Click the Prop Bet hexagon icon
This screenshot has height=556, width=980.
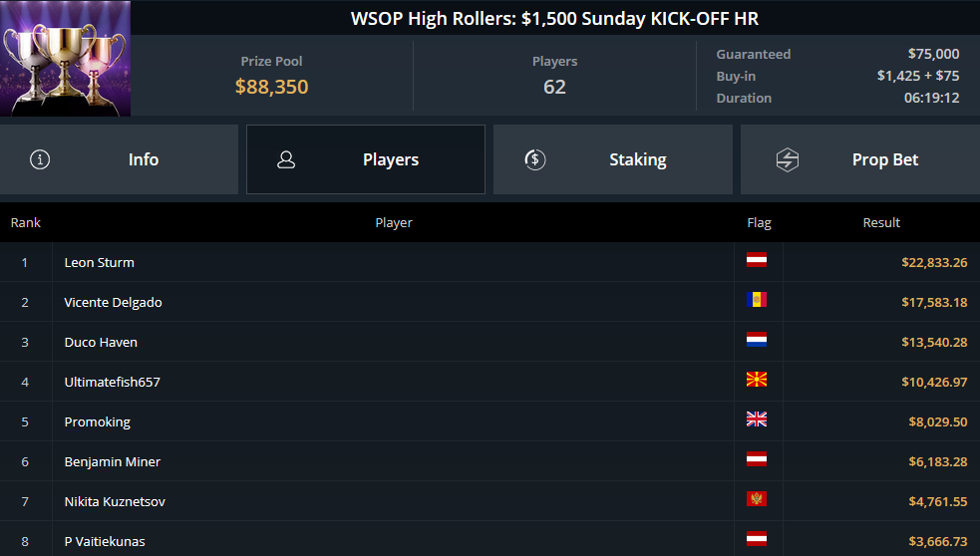(788, 160)
